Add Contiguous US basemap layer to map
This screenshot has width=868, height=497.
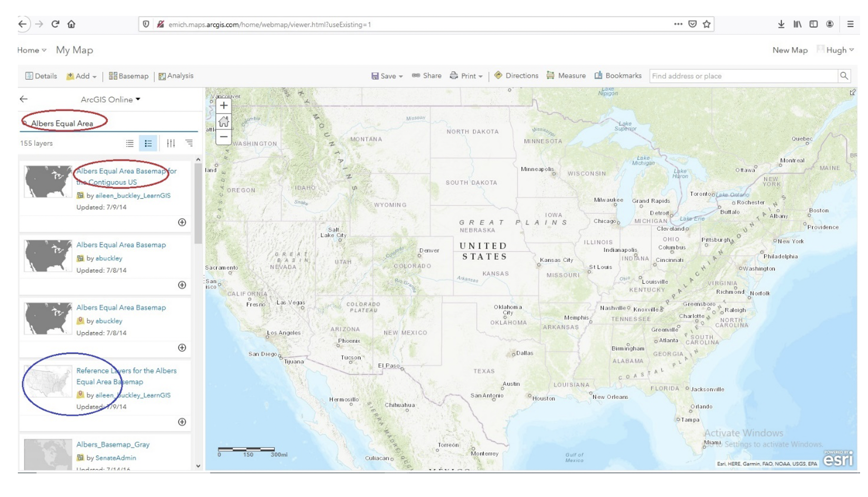click(182, 222)
